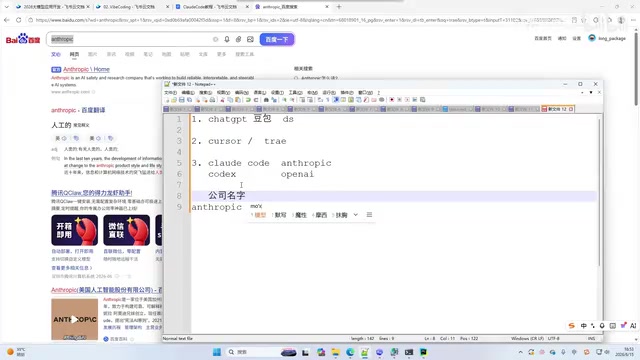This screenshot has width=640, height=360.
Task: Click the Notepad++ Print icon
Action: pyautogui.click(x=212, y=100)
